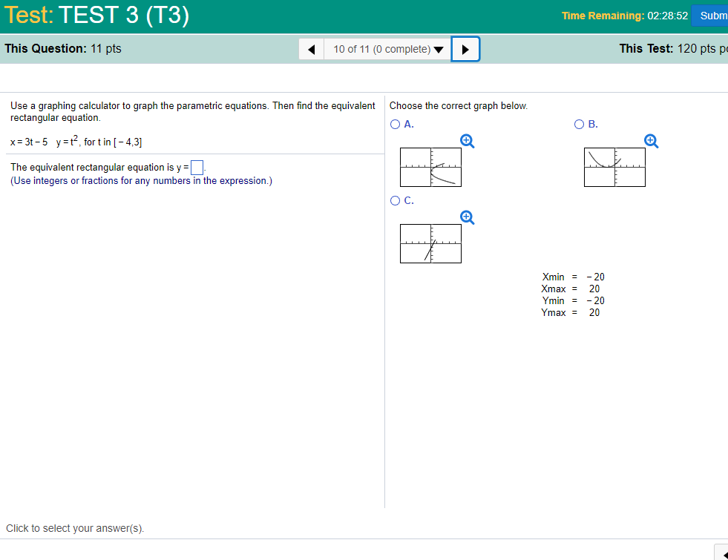Screen dimensions: 728x560
Task: Enlarge graph B with magnifier icon
Action: (651, 141)
